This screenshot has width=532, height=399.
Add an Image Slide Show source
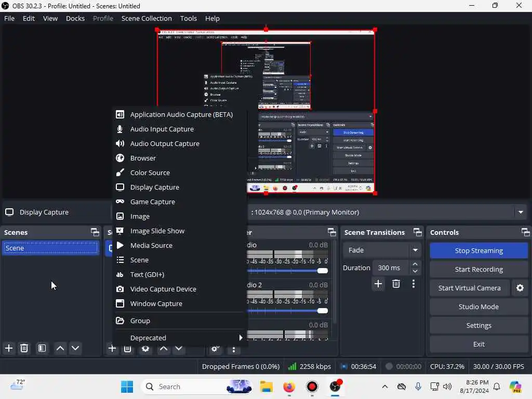coord(180,231)
